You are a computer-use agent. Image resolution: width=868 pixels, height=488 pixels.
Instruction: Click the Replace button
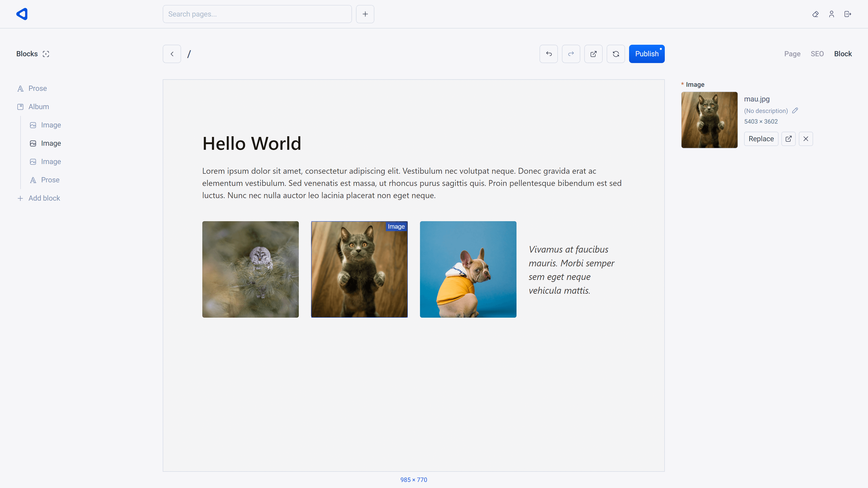pos(761,139)
